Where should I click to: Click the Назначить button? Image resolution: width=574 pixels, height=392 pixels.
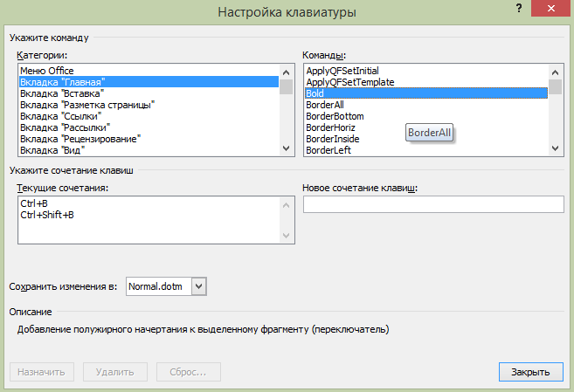(42, 372)
